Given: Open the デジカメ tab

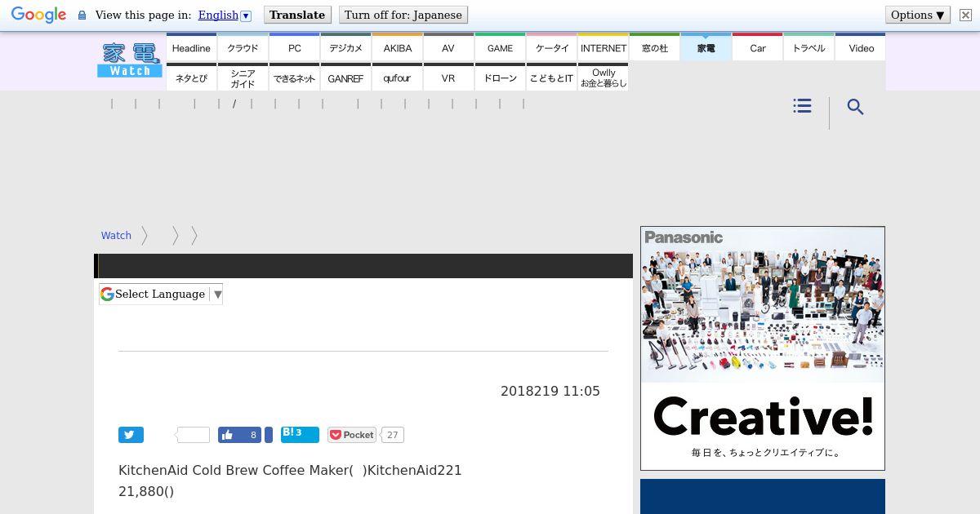Looking at the screenshot, I should coord(345,48).
